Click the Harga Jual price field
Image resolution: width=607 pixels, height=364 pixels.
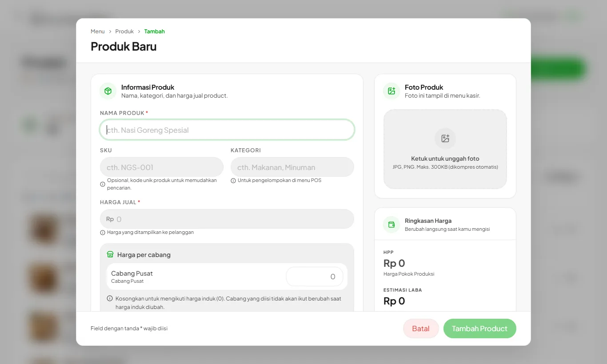pyautogui.click(x=227, y=219)
